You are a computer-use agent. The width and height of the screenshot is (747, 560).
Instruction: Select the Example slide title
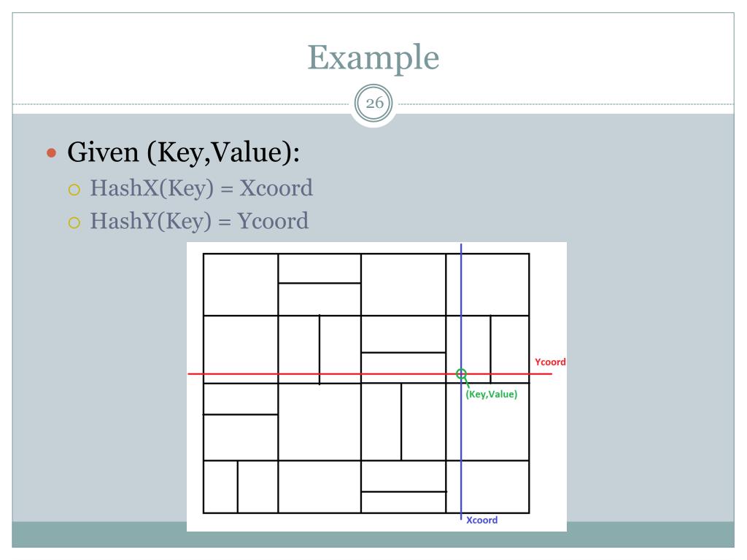[x=373, y=58]
